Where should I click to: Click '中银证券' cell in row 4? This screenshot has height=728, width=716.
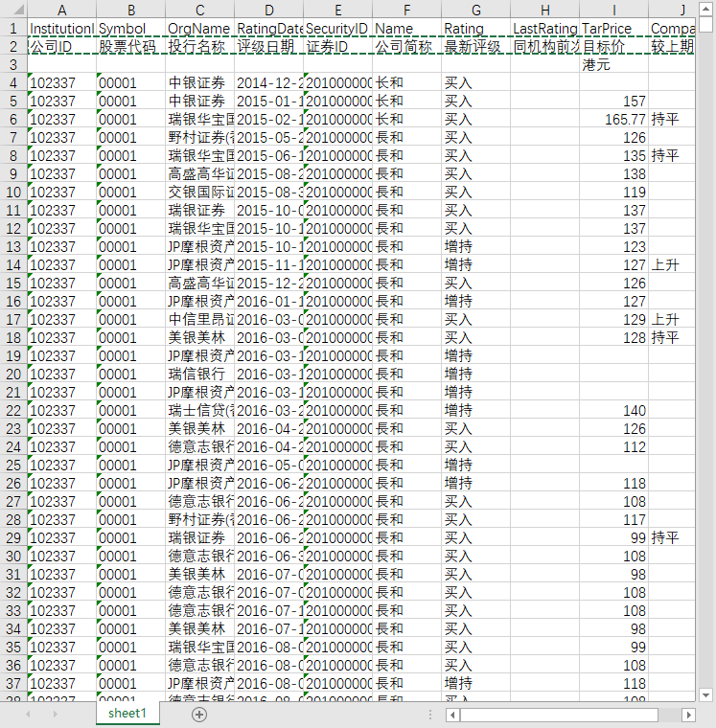coord(199,82)
